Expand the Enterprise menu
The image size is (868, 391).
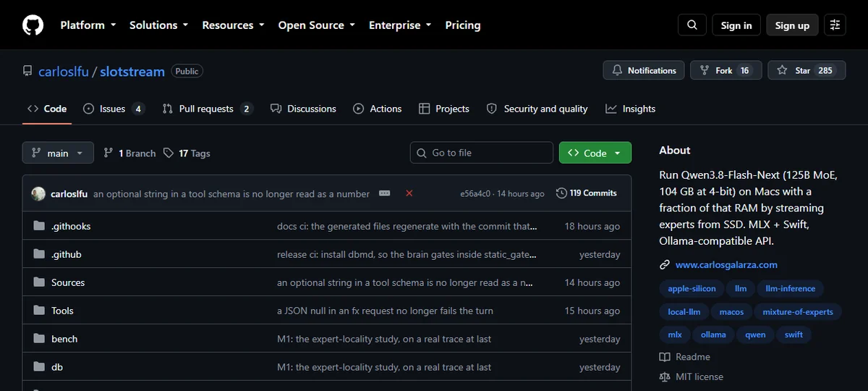[400, 25]
